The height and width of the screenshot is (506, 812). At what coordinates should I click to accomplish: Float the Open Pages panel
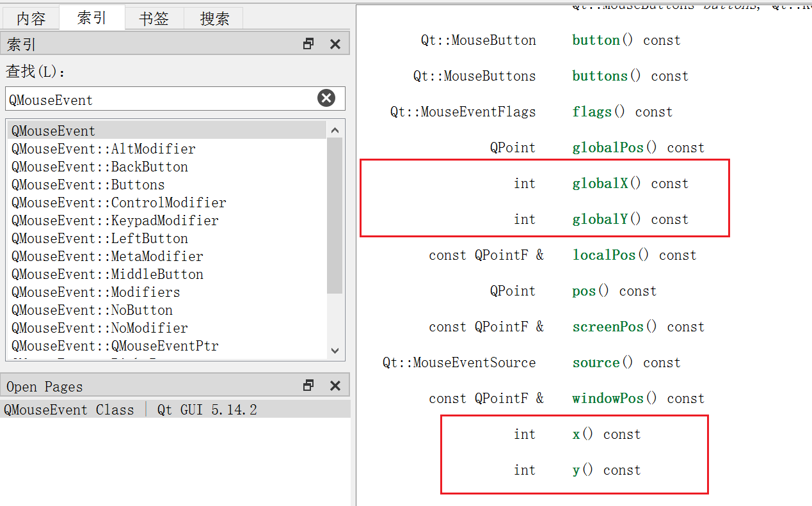(x=308, y=385)
